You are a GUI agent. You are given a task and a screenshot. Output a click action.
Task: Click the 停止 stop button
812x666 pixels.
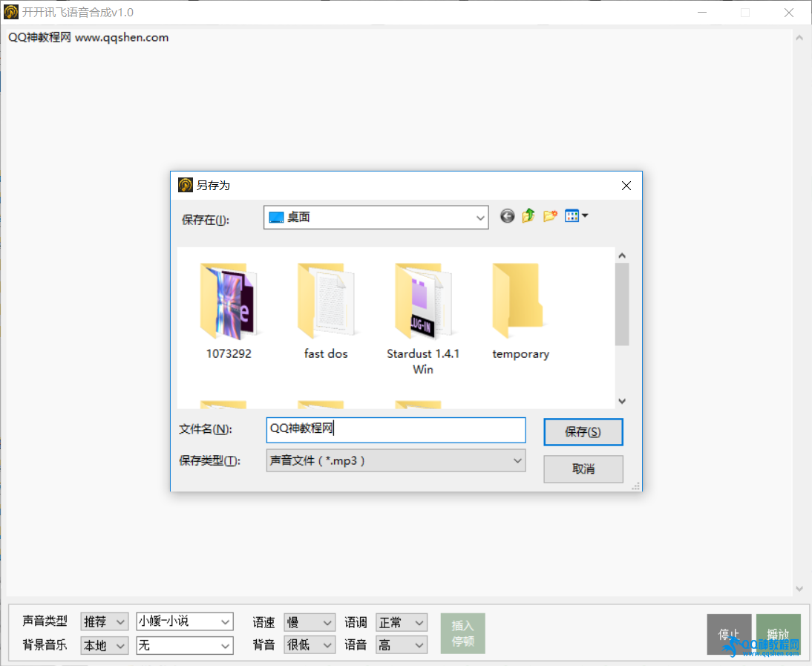point(729,634)
